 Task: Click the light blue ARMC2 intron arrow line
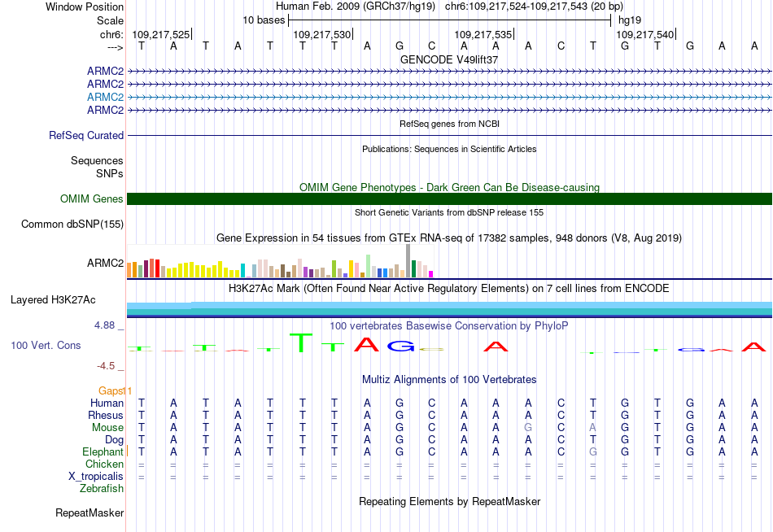coord(449,97)
